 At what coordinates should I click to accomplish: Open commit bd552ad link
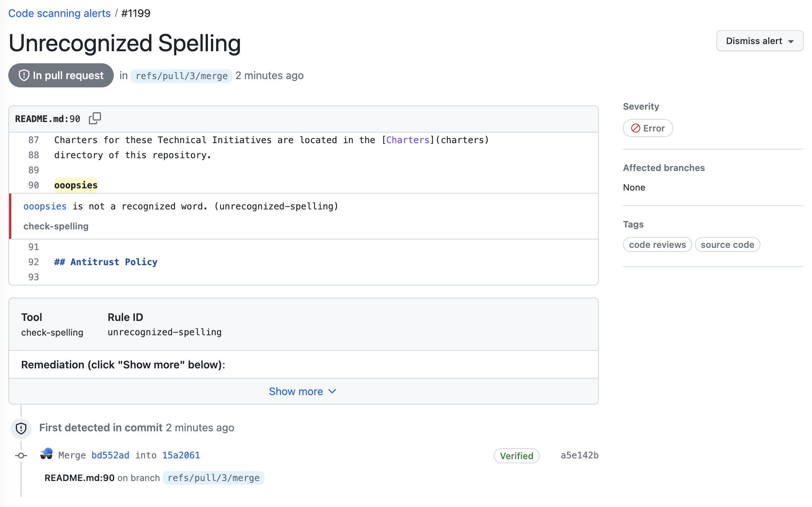click(x=110, y=455)
